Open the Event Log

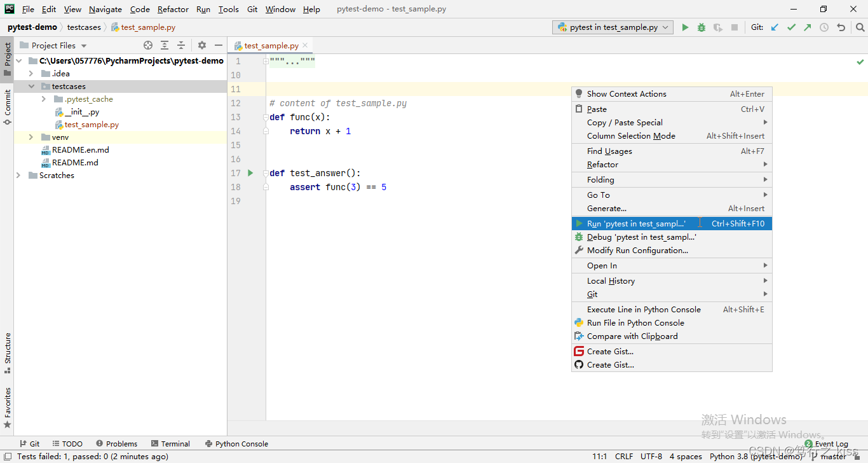(x=826, y=443)
